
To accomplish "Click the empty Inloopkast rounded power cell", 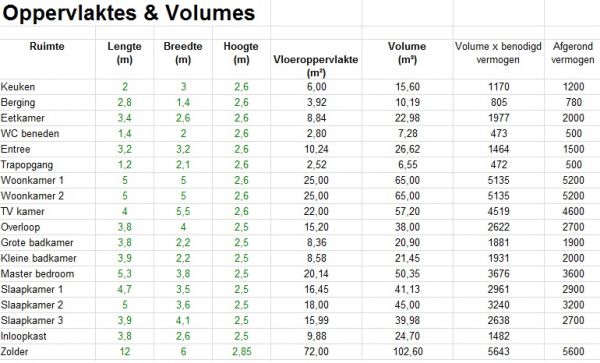I will pyautogui.click(x=572, y=336).
